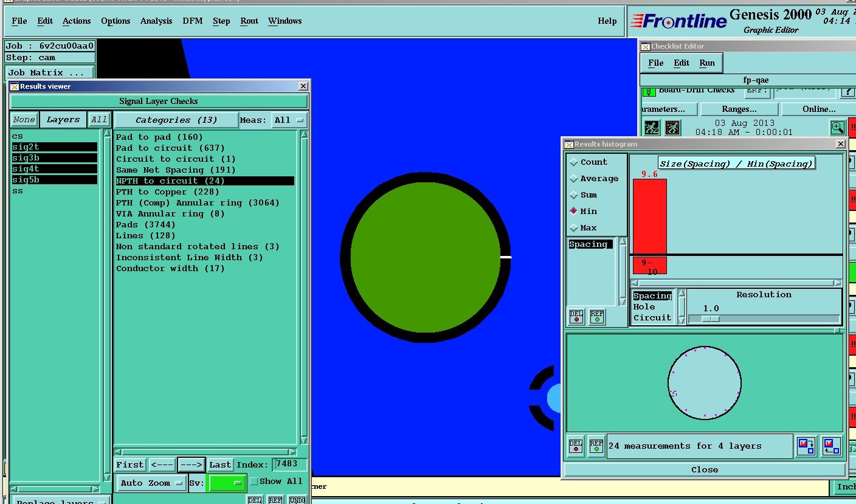The width and height of the screenshot is (856, 504).
Task: Click the question mark help button
Action: [847, 90]
